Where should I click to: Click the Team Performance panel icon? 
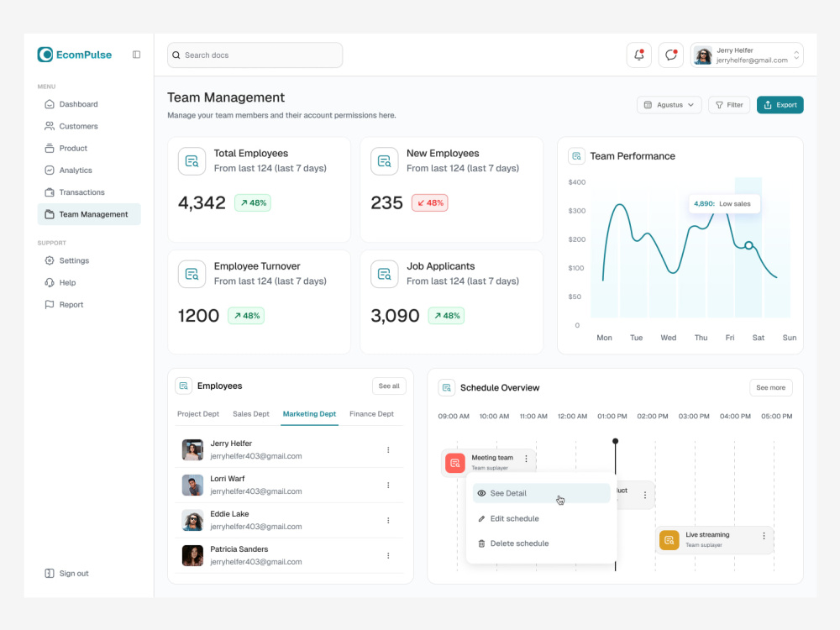click(x=576, y=156)
